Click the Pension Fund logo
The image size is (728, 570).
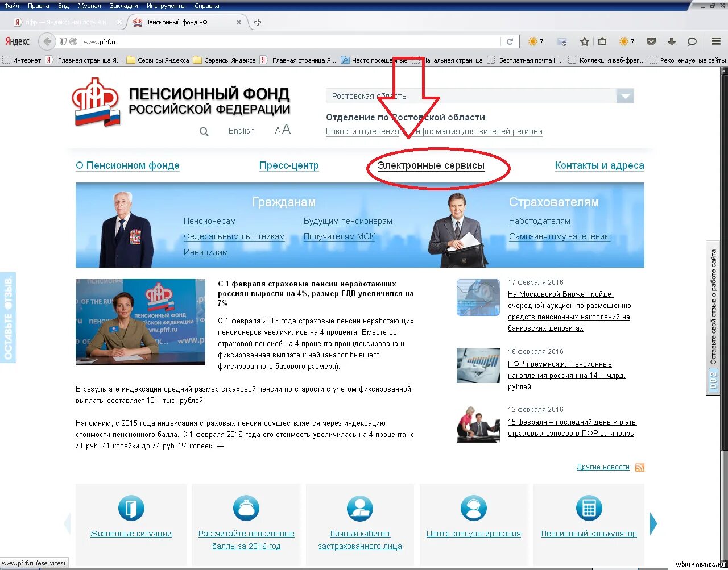[x=181, y=102]
